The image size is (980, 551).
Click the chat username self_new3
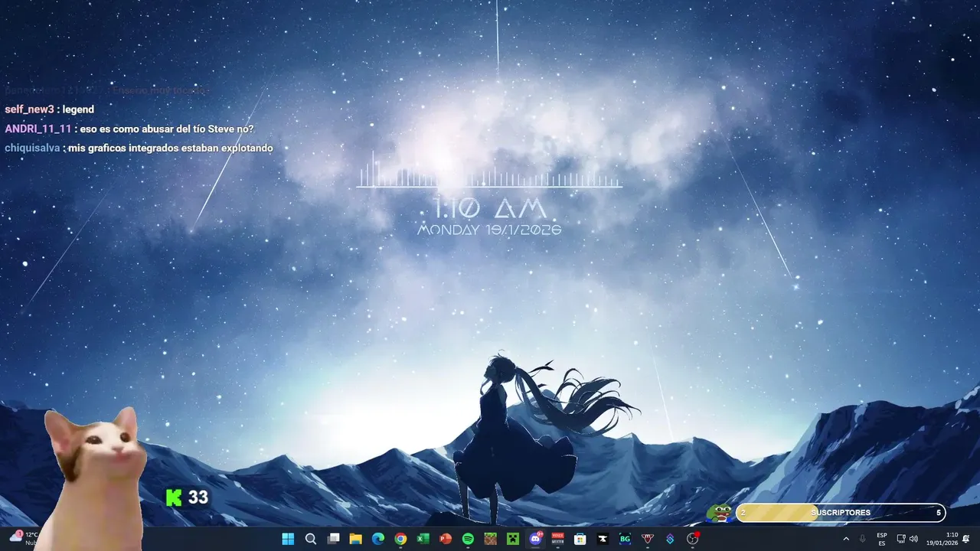click(x=29, y=109)
